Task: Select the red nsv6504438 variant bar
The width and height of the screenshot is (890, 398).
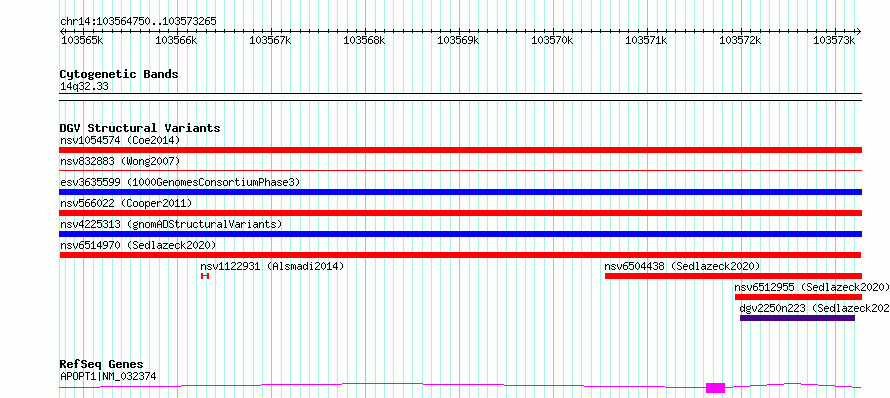Action: 733,276
